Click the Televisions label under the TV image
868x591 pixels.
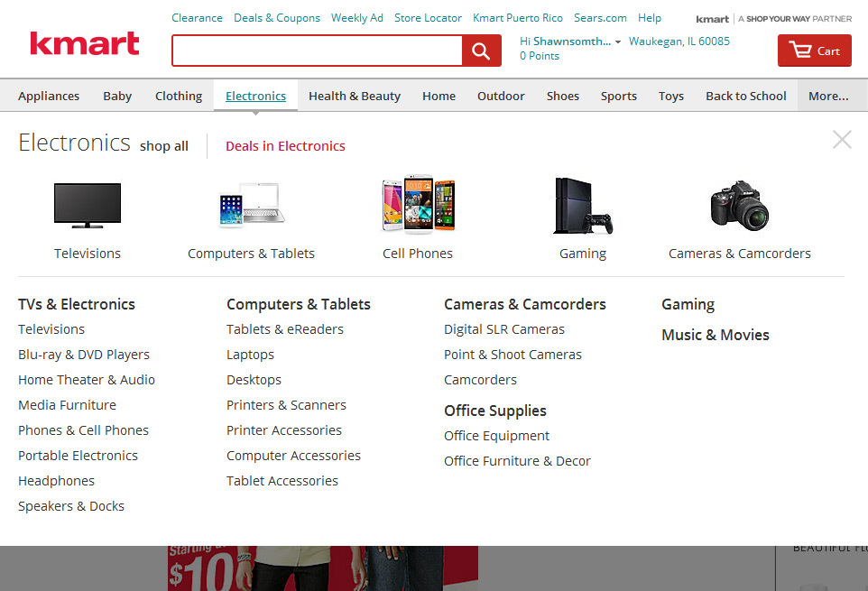click(88, 254)
